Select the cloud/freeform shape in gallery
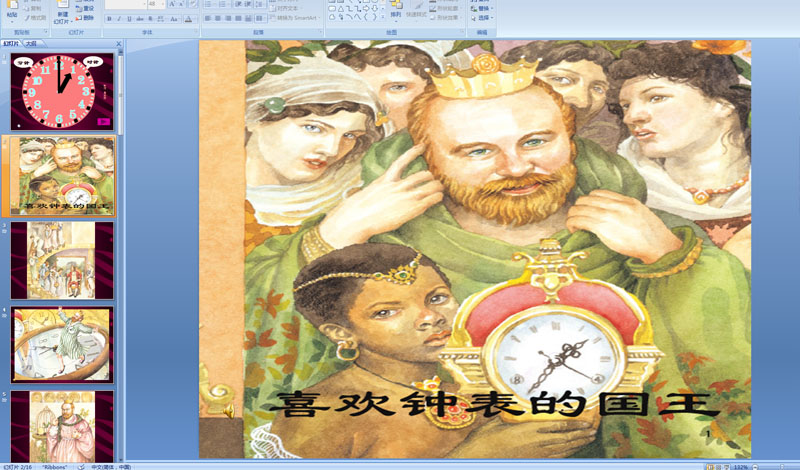This screenshot has height=470, width=800. click(x=332, y=17)
